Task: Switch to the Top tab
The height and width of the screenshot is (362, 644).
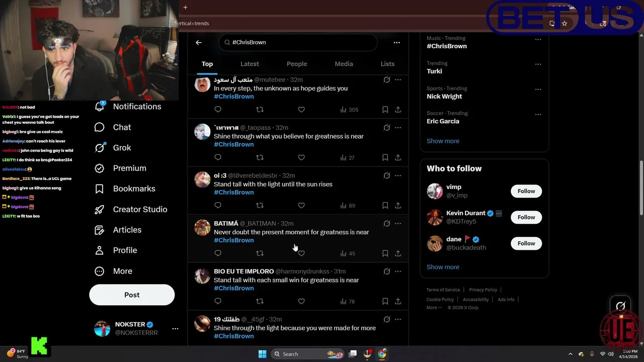Action: click(x=207, y=64)
